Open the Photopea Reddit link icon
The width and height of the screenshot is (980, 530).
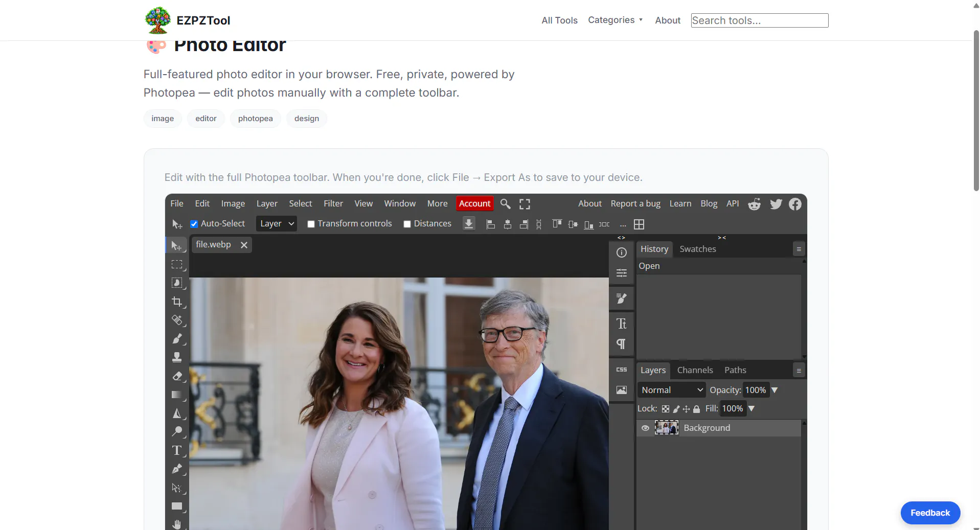754,204
